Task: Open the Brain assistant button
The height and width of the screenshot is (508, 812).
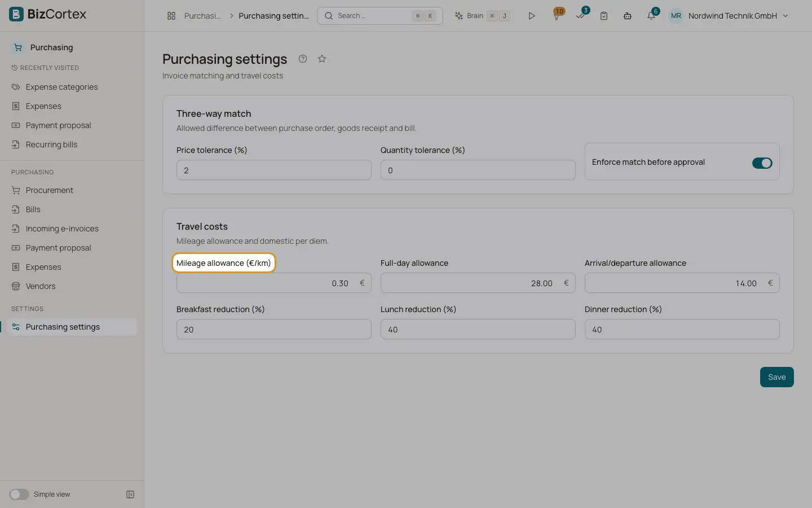Action: click(x=482, y=16)
